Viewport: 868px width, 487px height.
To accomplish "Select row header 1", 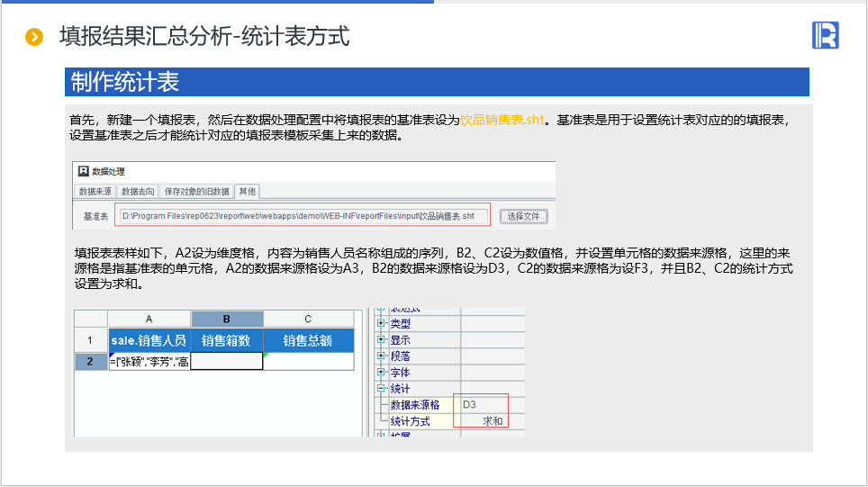I will click(x=91, y=340).
